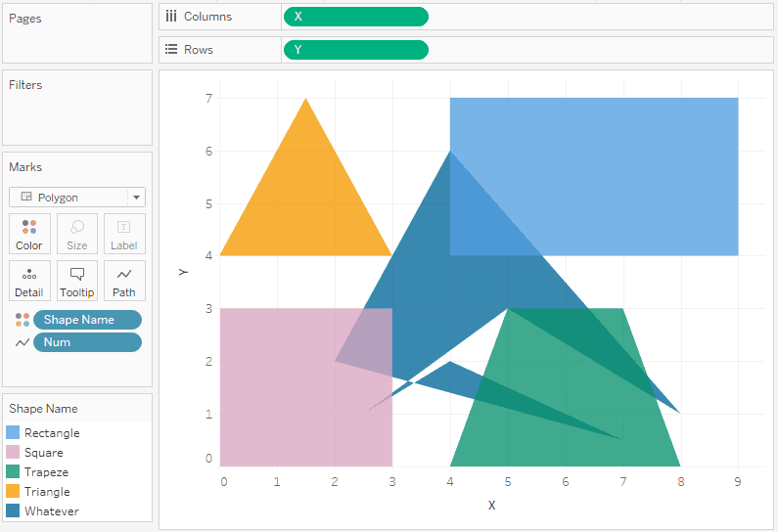Click the Shape Name pill in Marks
Viewport: 778px width, 532px height.
coord(87,320)
